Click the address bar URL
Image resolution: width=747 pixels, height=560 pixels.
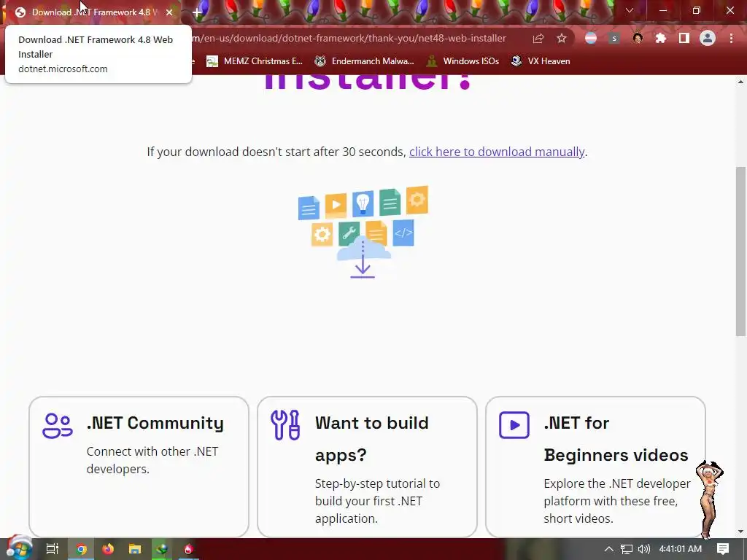[349, 38]
